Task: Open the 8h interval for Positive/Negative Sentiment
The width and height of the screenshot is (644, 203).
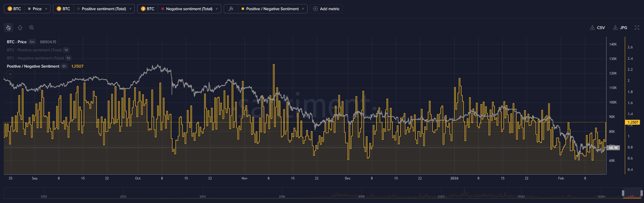Action: point(64,66)
